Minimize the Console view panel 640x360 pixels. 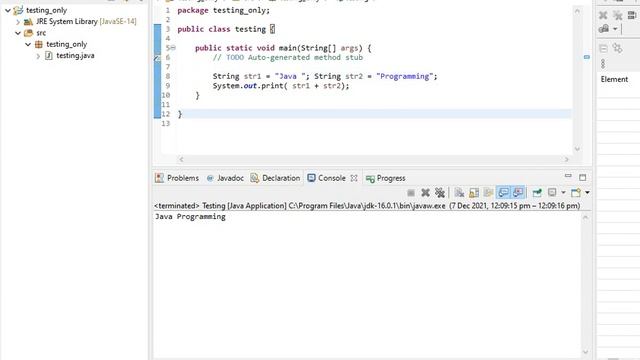tap(568, 176)
